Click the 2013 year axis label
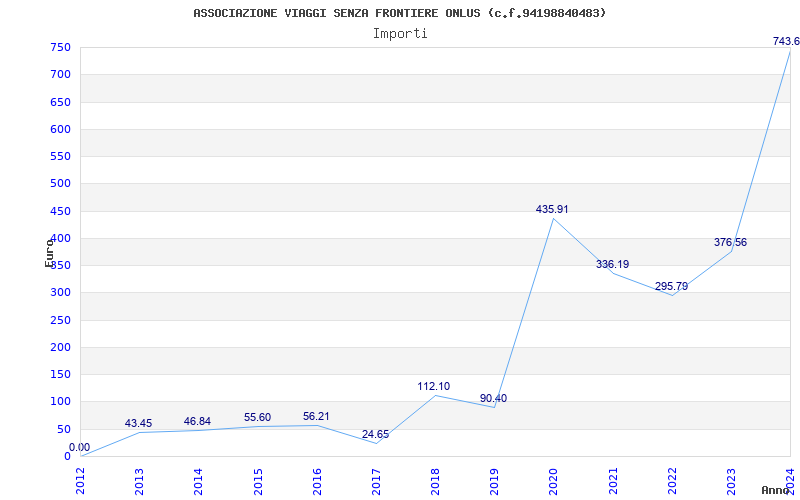The width and height of the screenshot is (800, 500). pyautogui.click(x=139, y=480)
